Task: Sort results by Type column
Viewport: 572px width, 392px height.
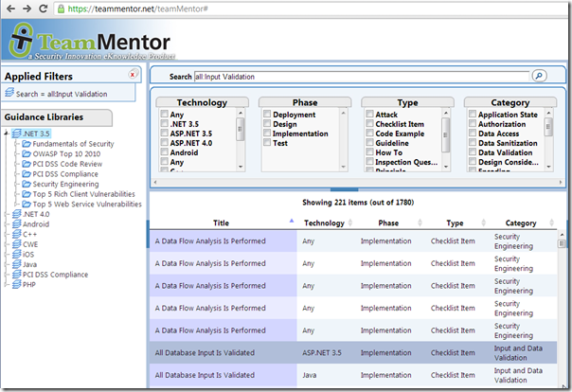Action: pos(456,223)
